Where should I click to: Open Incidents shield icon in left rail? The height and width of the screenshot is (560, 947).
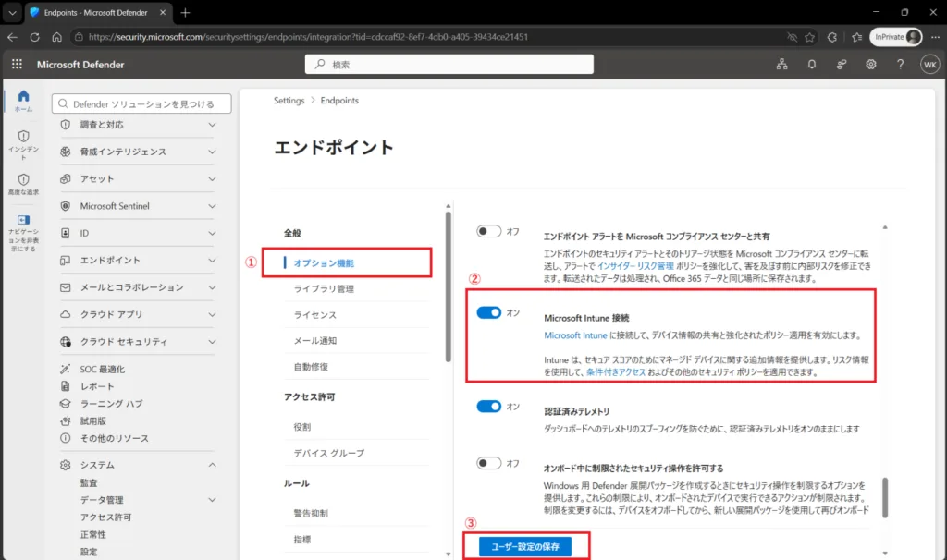(23, 136)
